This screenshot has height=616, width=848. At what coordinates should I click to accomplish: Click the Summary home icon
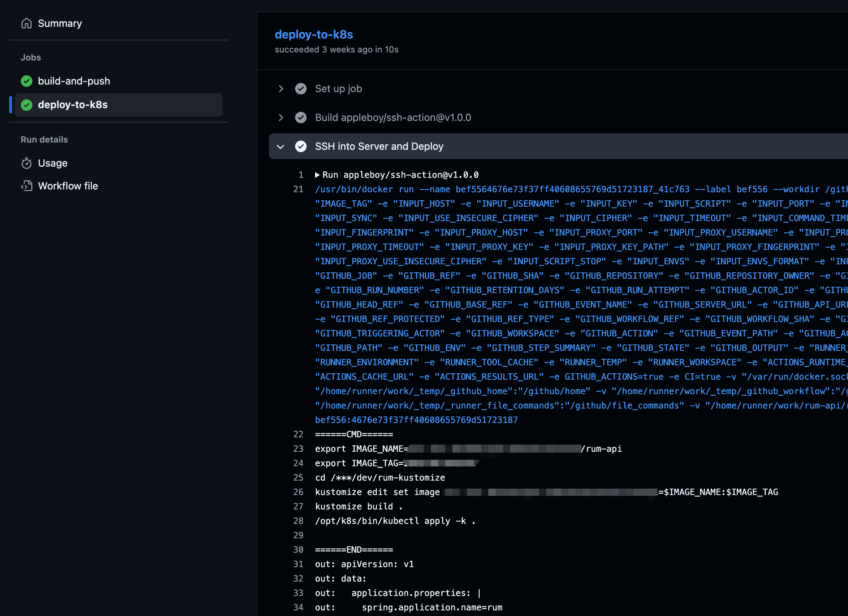(26, 23)
